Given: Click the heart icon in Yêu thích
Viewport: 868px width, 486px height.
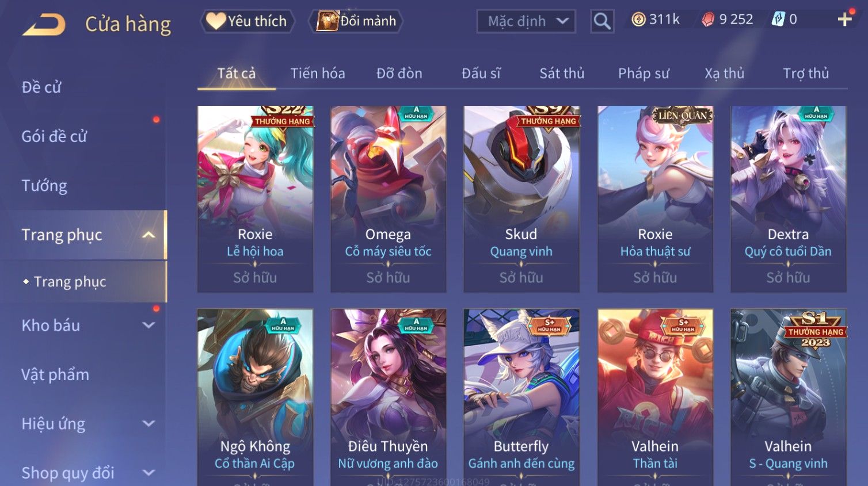Looking at the screenshot, I should point(216,21).
